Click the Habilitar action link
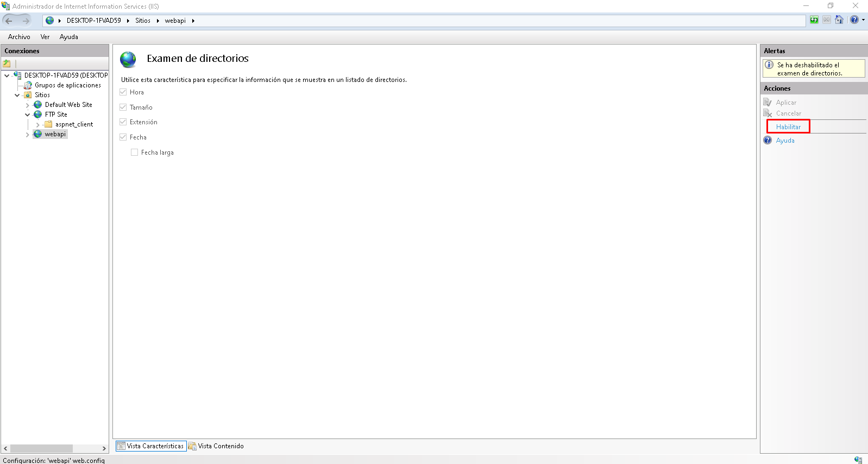The width and height of the screenshot is (868, 464). [788, 127]
